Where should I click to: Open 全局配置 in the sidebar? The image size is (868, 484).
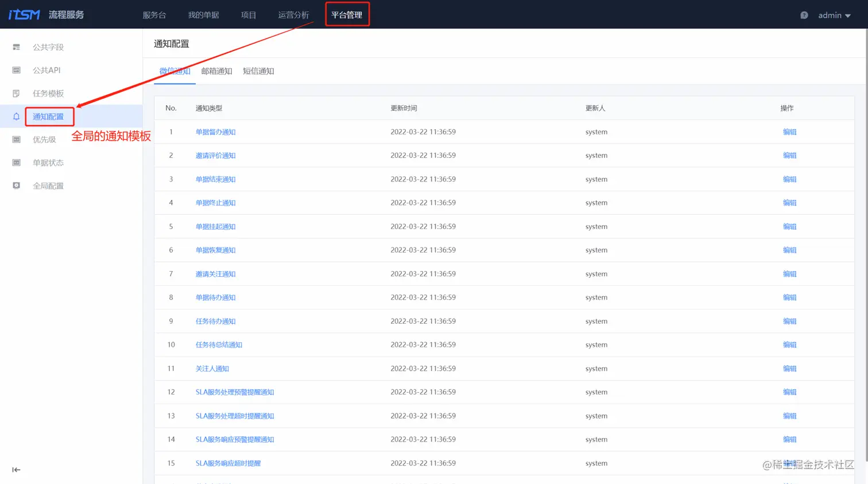(48, 186)
